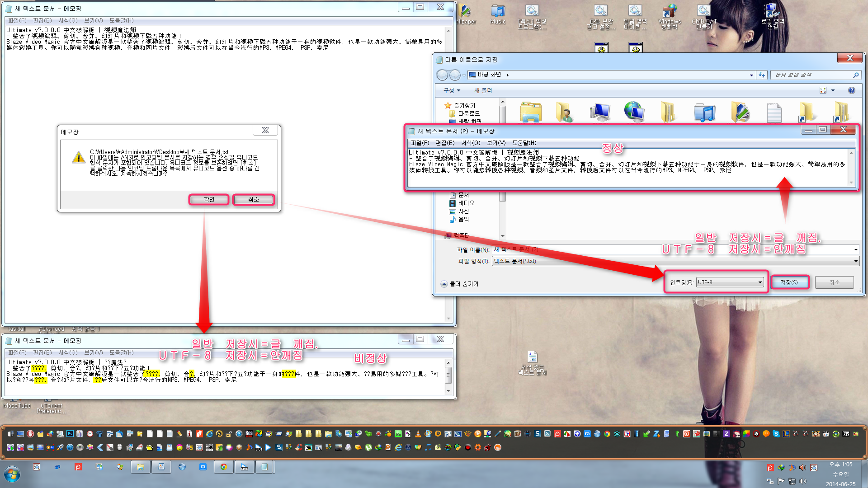Open 파일(F) menu in top Notepad window
The image size is (868, 488).
[x=17, y=20]
